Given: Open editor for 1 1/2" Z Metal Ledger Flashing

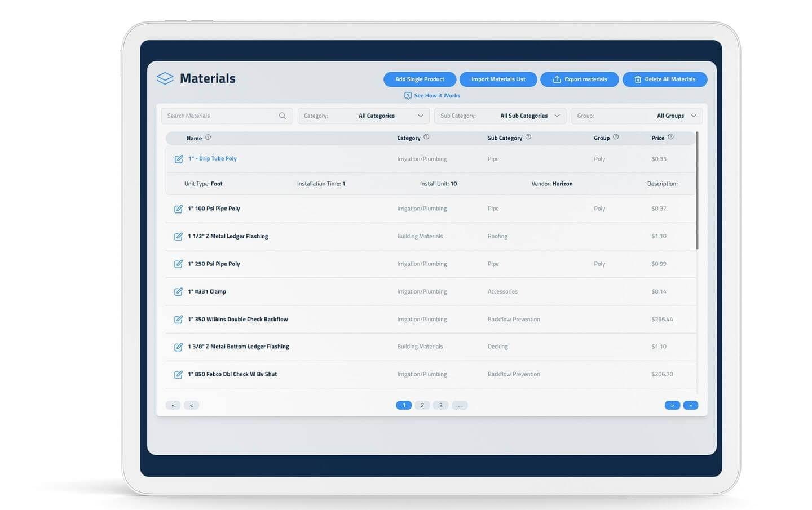Looking at the screenshot, I should (x=178, y=237).
